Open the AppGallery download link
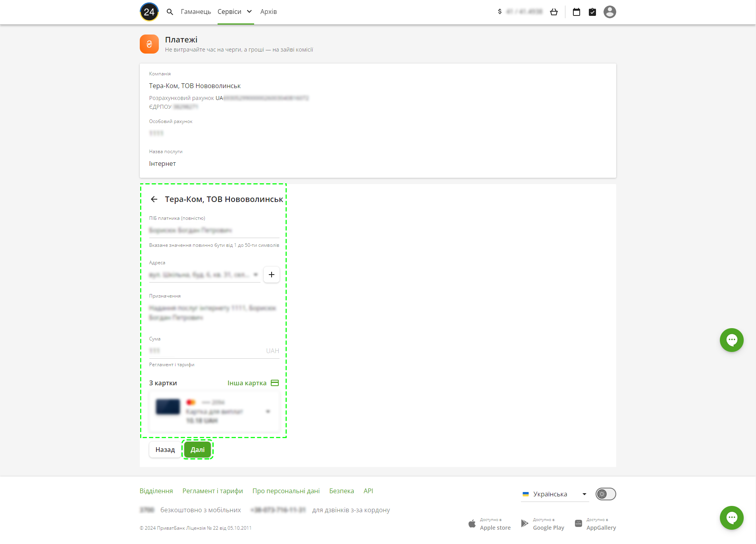Viewport: 756px width, 544px height. coord(596,524)
